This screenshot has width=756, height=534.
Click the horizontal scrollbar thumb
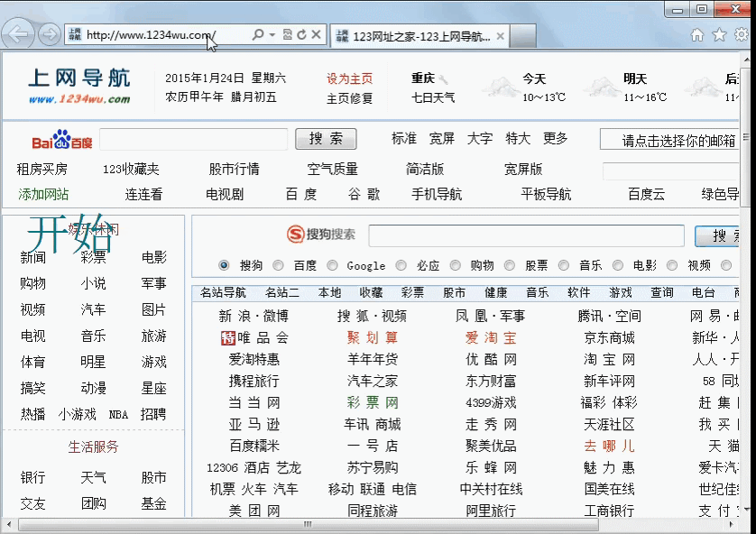pos(309,524)
